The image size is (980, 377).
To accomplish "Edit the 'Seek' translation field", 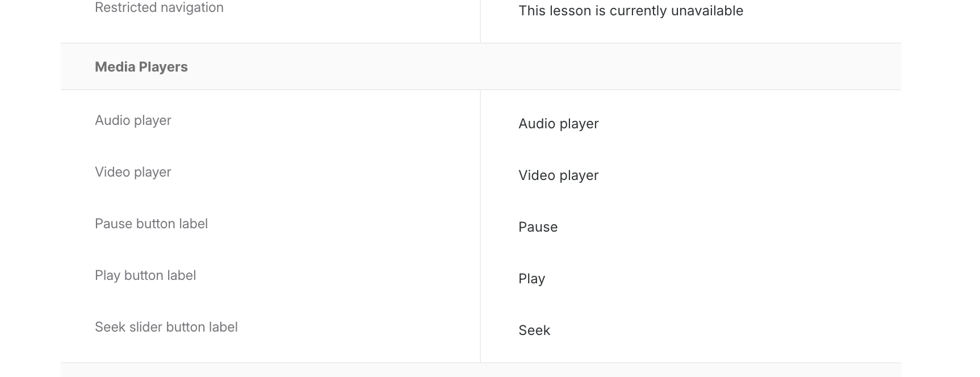I will 690,330.
